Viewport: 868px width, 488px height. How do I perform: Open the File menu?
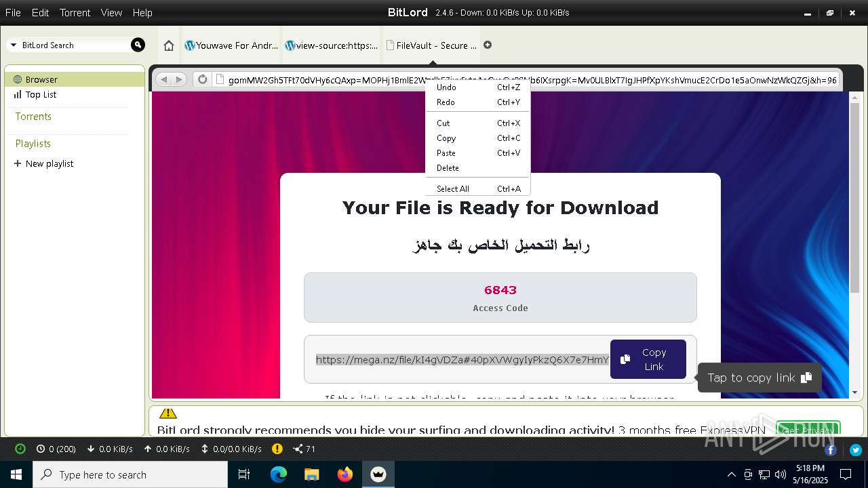click(x=13, y=13)
